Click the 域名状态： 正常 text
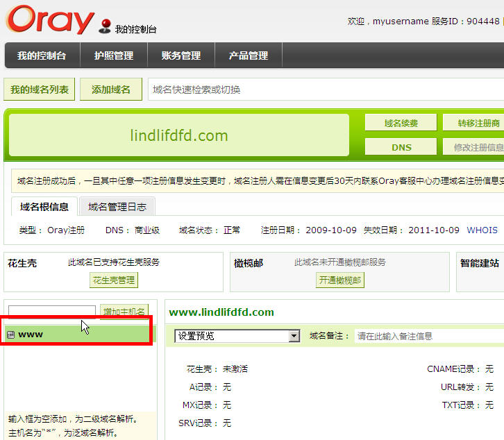This screenshot has width=504, height=440. click(210, 230)
